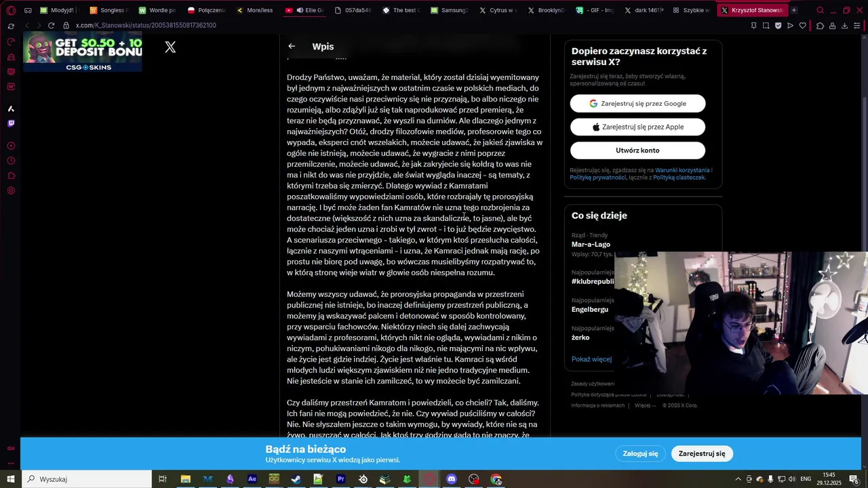Open Task View on the taskbar
The image size is (868, 488).
pyautogui.click(x=163, y=479)
